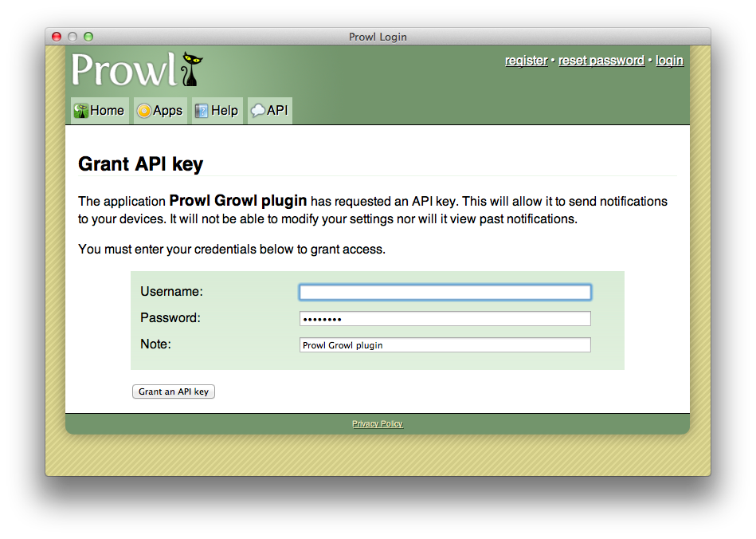Click the Apps tab disc icon
The image size is (756, 539).
(x=143, y=111)
